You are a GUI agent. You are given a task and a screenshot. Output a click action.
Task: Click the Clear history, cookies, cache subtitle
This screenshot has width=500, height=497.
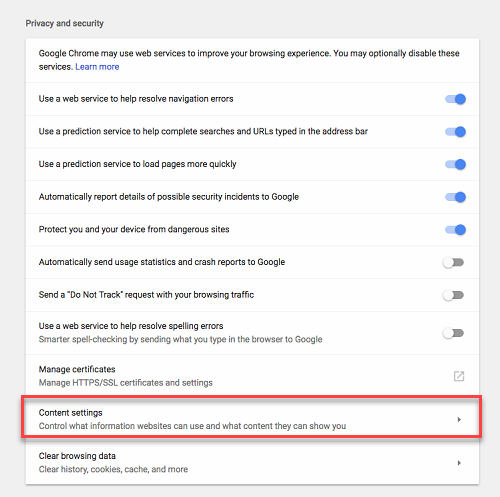[x=113, y=469]
